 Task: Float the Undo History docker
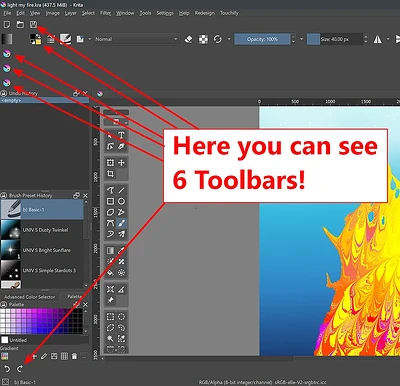pyautogui.click(x=76, y=93)
